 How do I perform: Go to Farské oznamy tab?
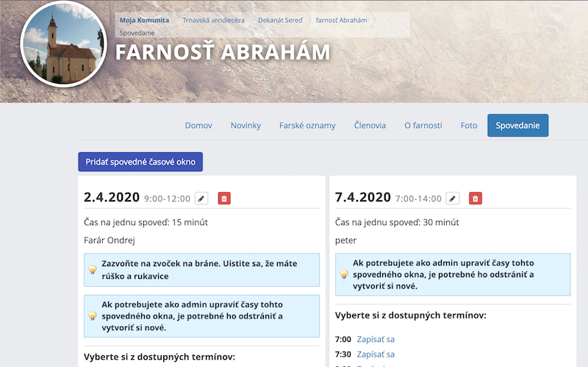307,126
